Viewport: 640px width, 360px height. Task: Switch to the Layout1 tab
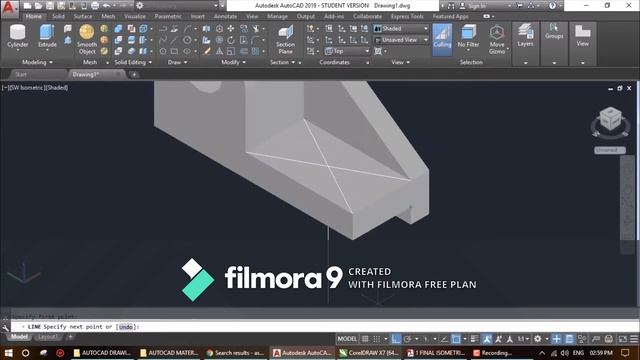pyautogui.click(x=48, y=337)
